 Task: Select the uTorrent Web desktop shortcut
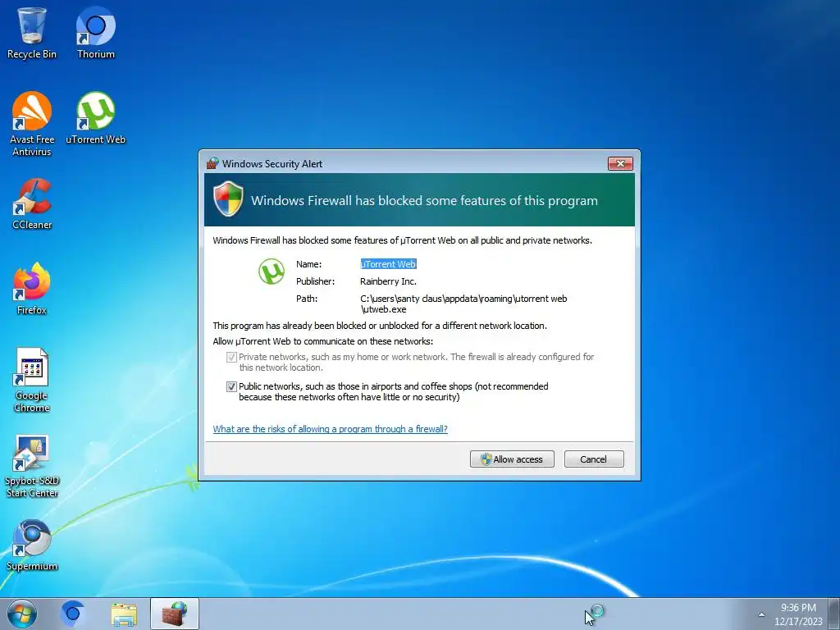pyautogui.click(x=95, y=118)
